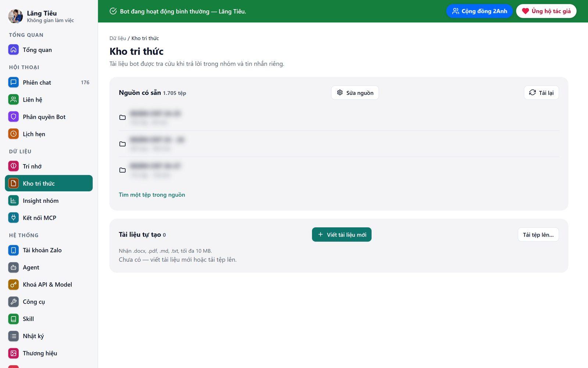Viewport: 588px width, 368px height.
Task: Open Sửa nguồn to edit the source
Action: pos(355,93)
